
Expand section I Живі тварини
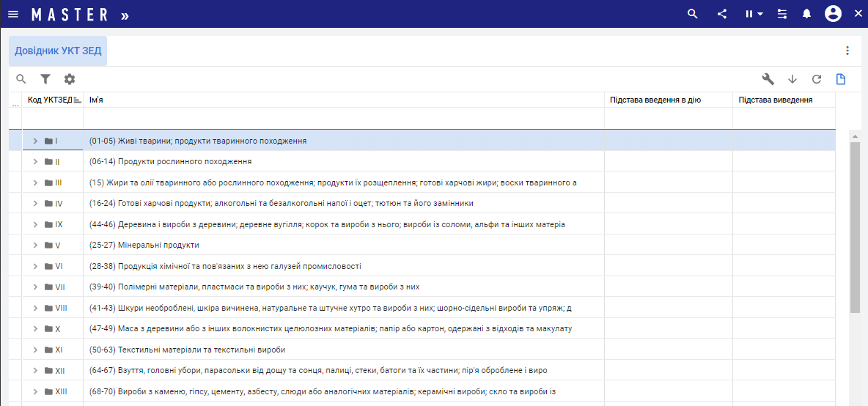pyautogui.click(x=35, y=141)
